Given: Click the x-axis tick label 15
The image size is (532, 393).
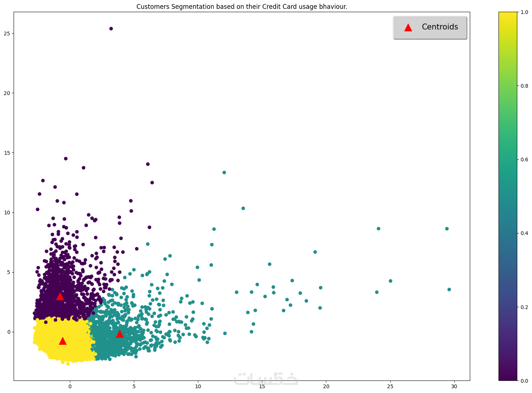Looking at the screenshot, I should [x=262, y=386].
